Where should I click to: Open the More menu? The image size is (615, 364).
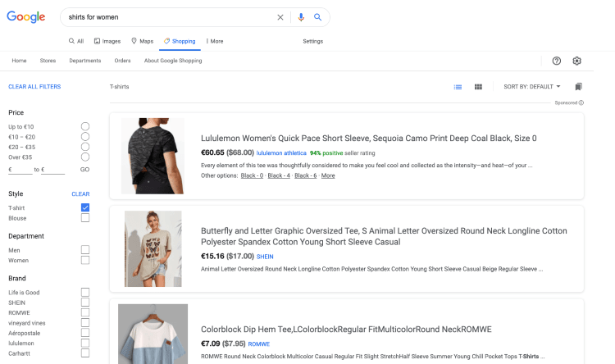point(215,41)
